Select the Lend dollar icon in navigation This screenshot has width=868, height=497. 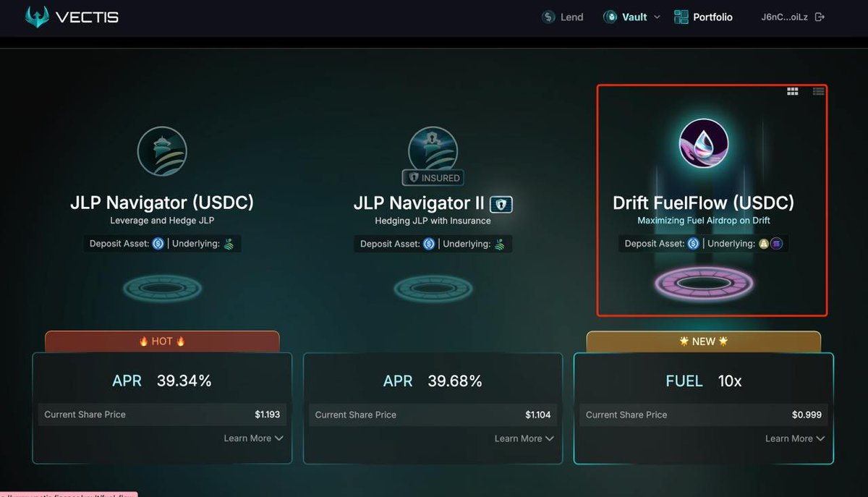(548, 17)
